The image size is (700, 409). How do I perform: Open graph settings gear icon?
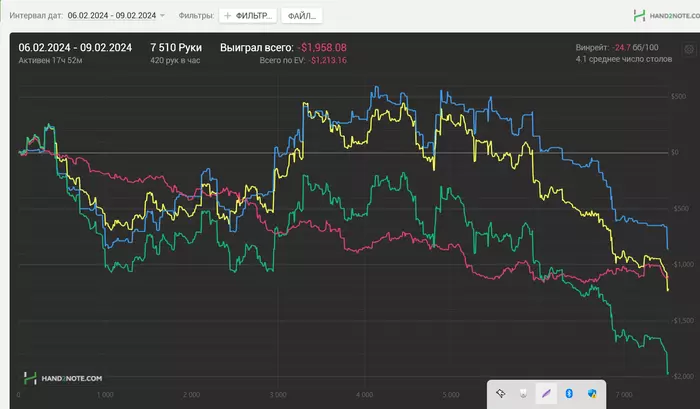[689, 50]
